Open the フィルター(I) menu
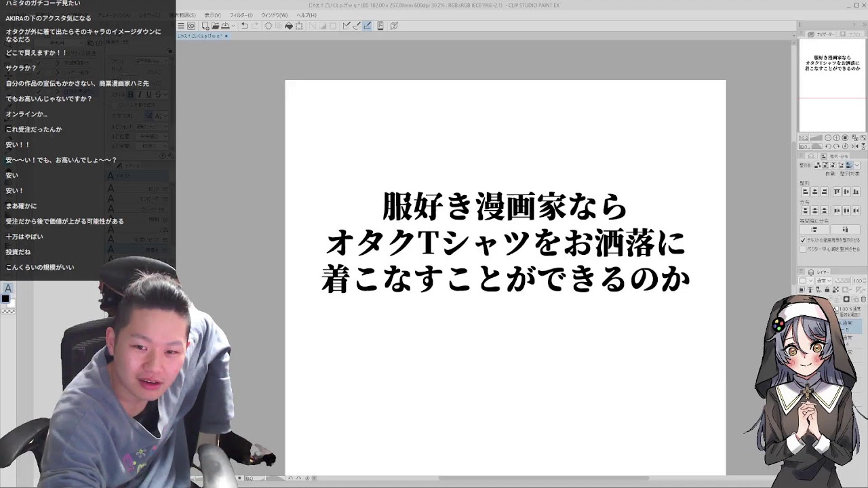Image resolution: width=868 pixels, height=488 pixels. [241, 15]
